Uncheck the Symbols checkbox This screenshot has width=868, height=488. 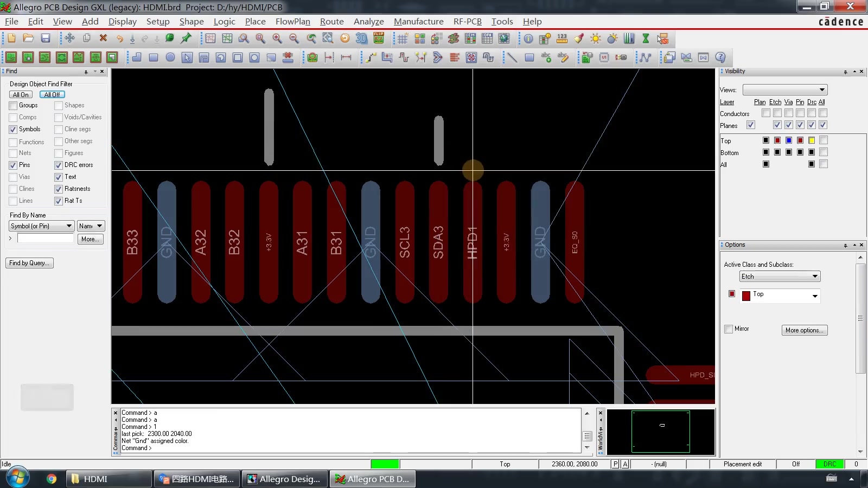[x=13, y=130]
